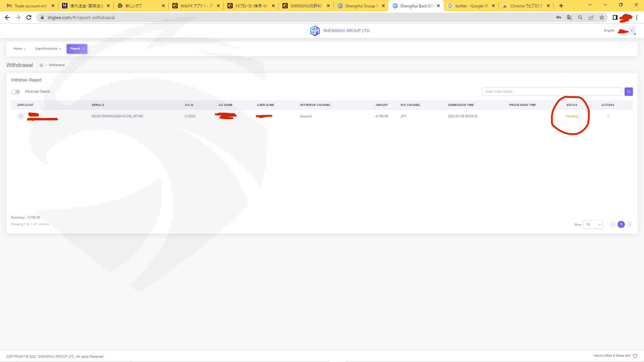
Task: Open the withdrawal serial number link
Action: tap(117, 116)
